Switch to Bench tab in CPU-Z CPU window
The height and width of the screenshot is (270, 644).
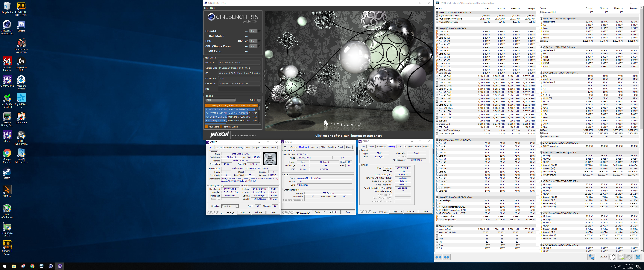click(266, 148)
